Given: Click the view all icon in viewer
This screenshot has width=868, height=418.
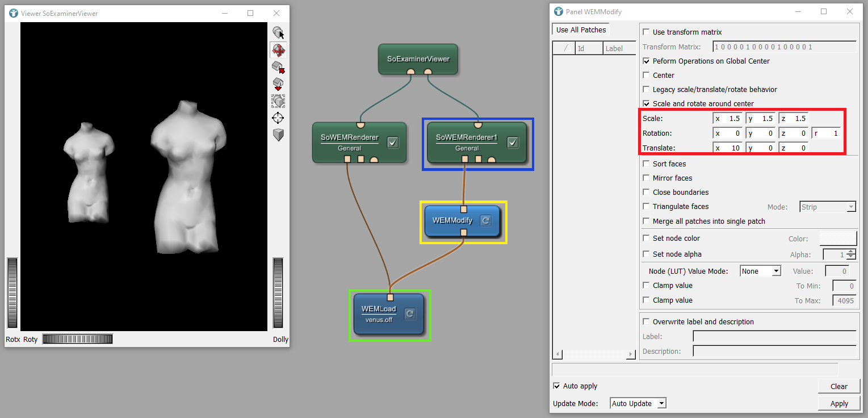Looking at the screenshot, I should click(278, 101).
